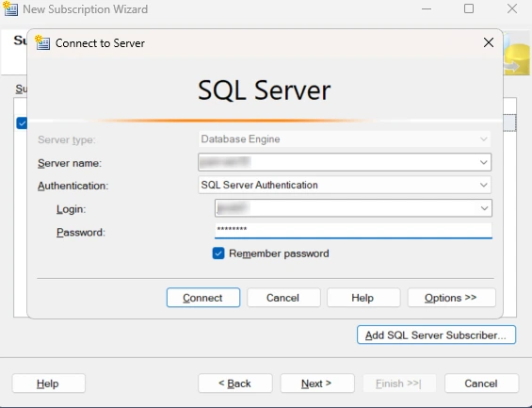Expand the Login dropdown arrow
This screenshot has height=408, width=532.
484,208
